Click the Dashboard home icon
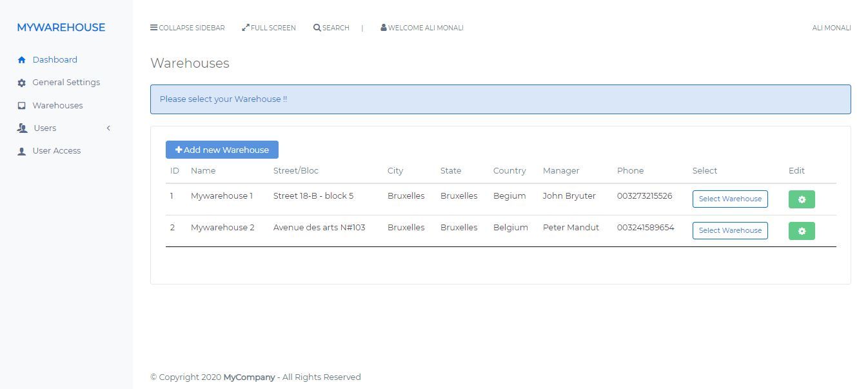The image size is (868, 389). (21, 60)
